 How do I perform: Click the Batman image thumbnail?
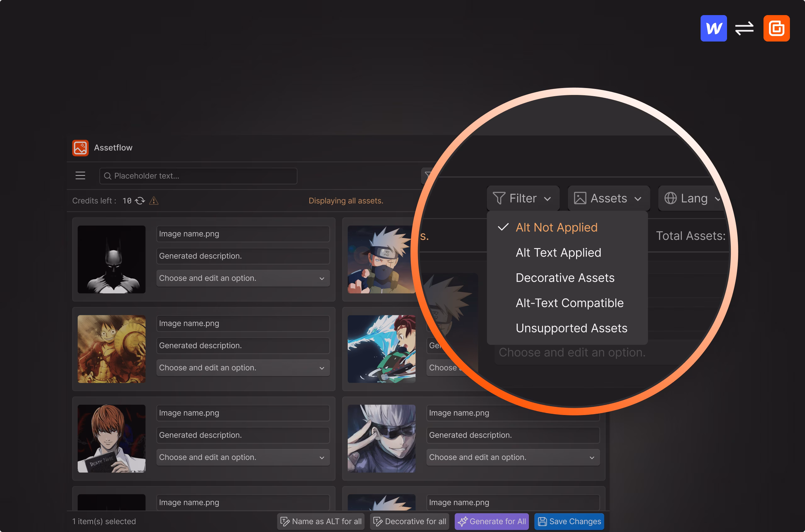(x=111, y=259)
